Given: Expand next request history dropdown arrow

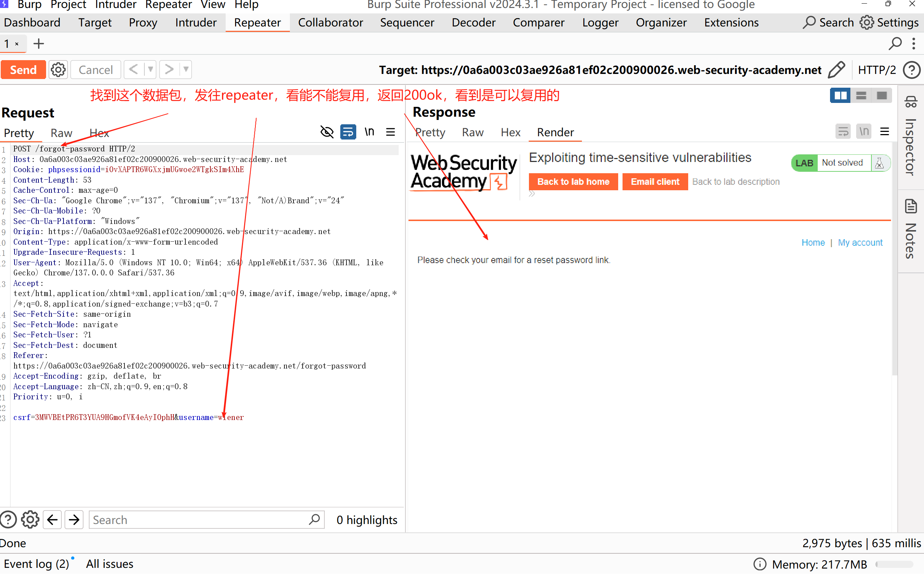Looking at the screenshot, I should (x=186, y=70).
